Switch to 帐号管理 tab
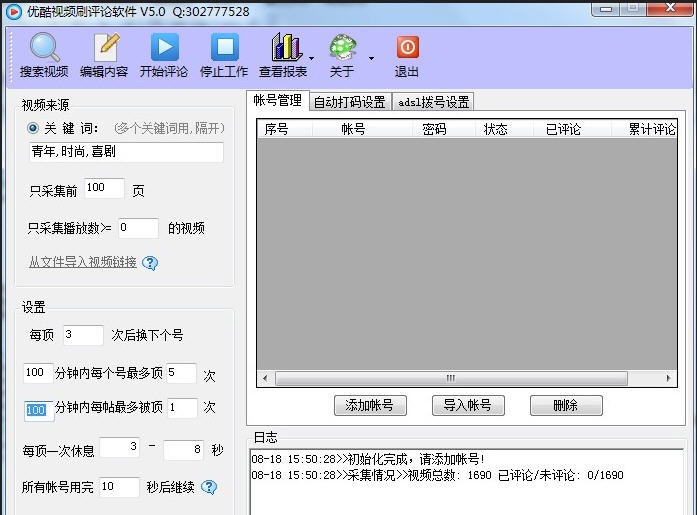Viewport: 697px width, 515px height. 277,100
